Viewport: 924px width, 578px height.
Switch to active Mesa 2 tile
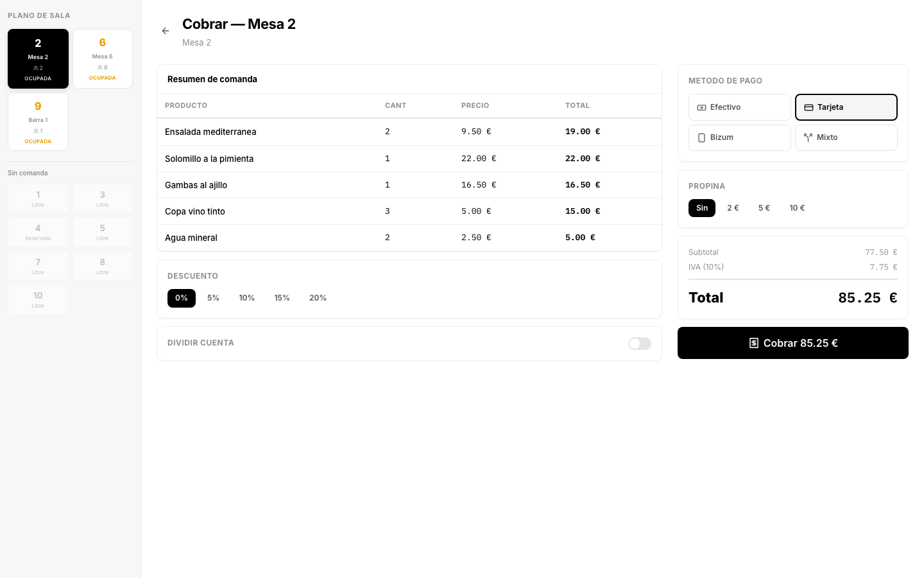coord(38,58)
